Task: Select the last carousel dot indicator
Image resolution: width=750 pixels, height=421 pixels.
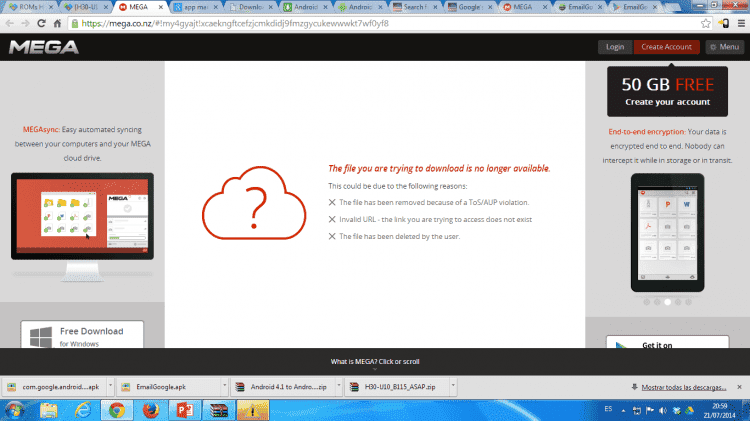Action: [688, 302]
